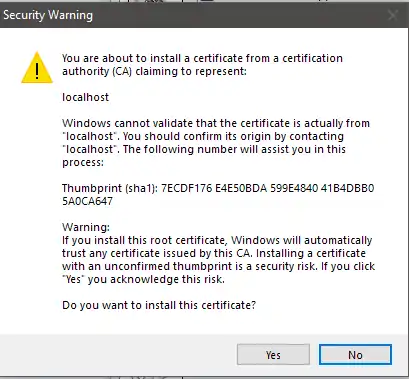
Task: Click the 'You are about to install' sentence
Action: click(x=202, y=58)
